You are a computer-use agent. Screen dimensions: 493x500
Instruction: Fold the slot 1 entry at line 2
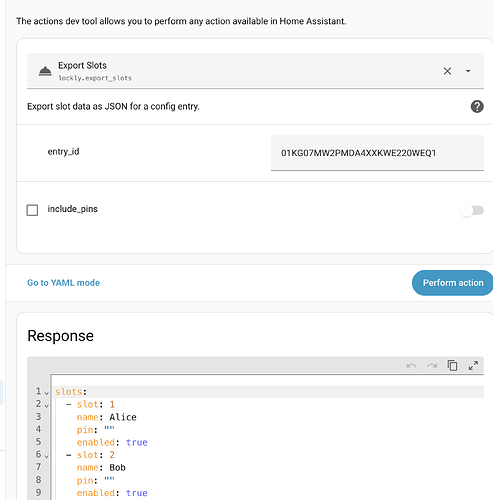(x=47, y=406)
